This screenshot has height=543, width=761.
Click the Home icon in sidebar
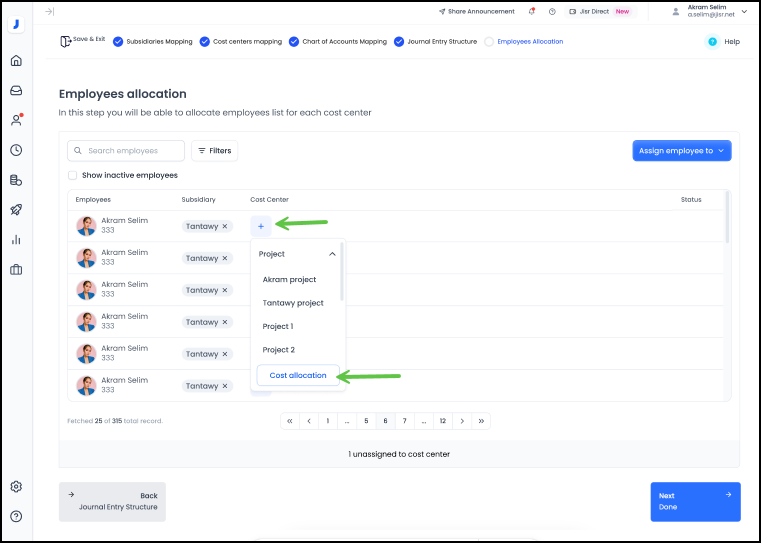[x=16, y=60]
